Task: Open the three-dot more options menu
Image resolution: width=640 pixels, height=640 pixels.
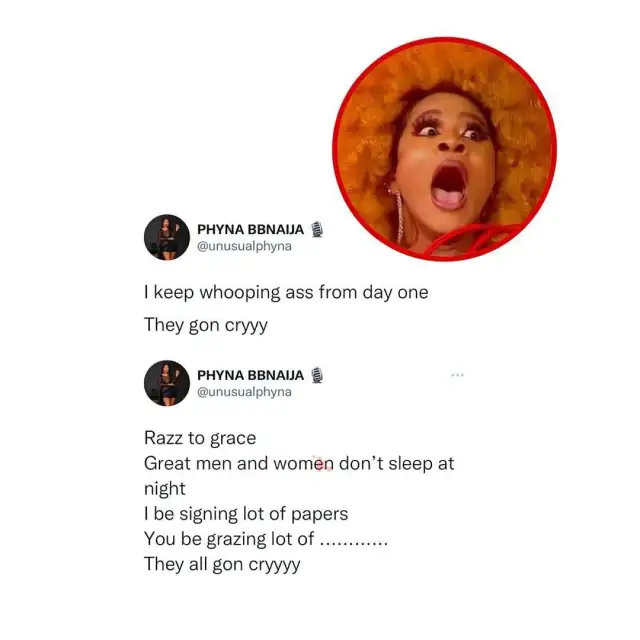Action: 458,375
